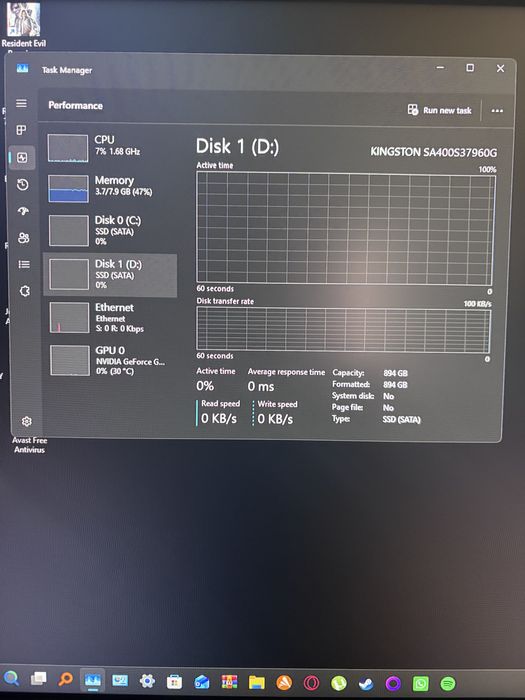This screenshot has width=525, height=700.
Task: Open the Services page icon
Action: 25,292
